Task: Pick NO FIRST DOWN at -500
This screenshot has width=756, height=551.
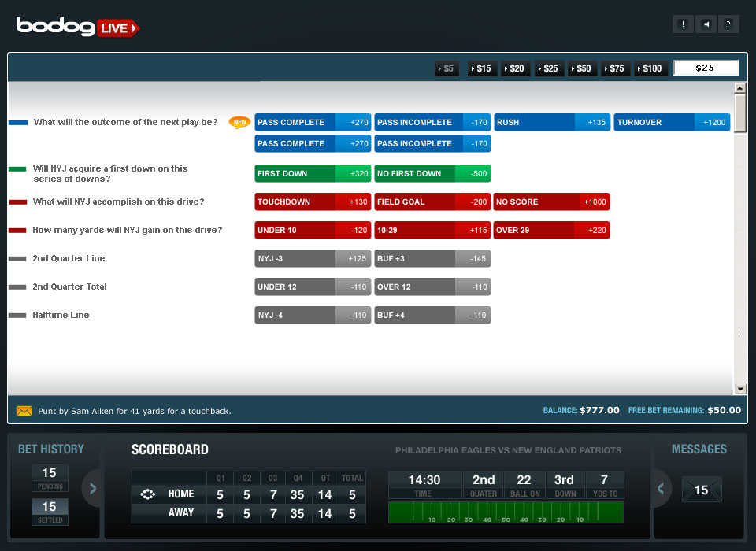Action: pos(432,173)
